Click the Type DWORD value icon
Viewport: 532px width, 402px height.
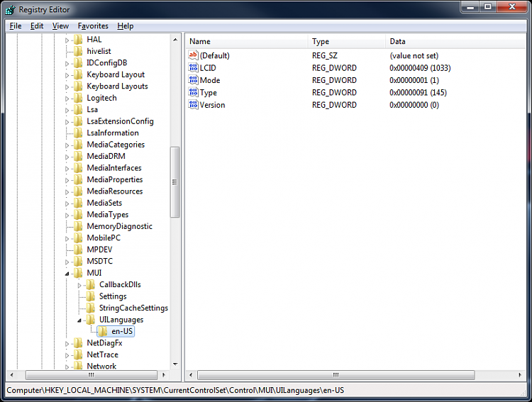(x=193, y=92)
